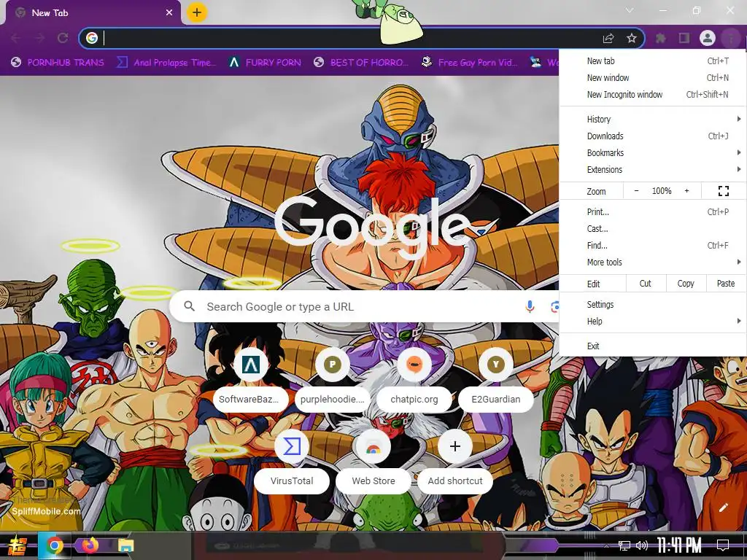747x560 pixels.
Task: Click Copy in the Edit row
Action: pyautogui.click(x=686, y=284)
